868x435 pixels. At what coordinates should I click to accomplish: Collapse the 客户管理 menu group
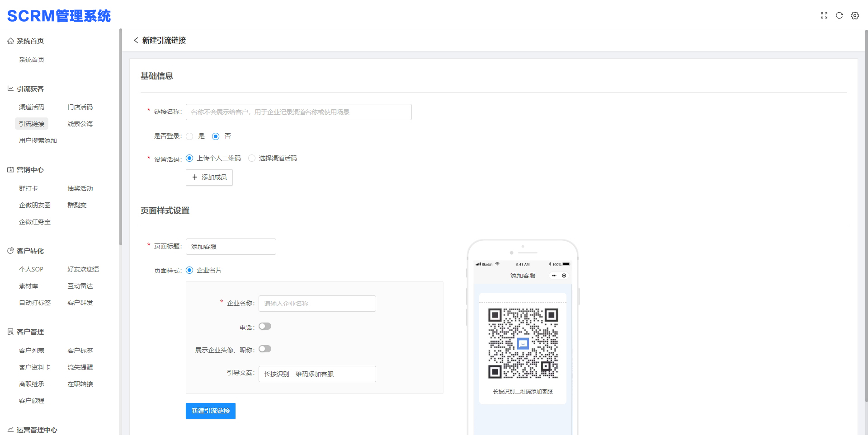30,332
